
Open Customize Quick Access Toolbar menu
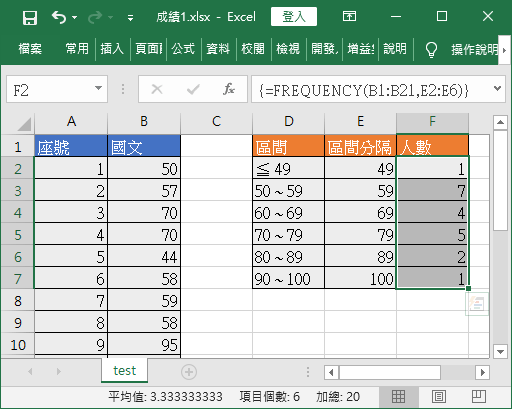coord(130,18)
